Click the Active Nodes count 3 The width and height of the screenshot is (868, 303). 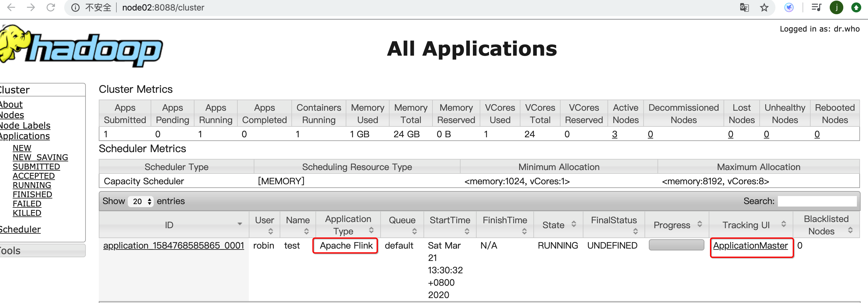[x=615, y=134]
